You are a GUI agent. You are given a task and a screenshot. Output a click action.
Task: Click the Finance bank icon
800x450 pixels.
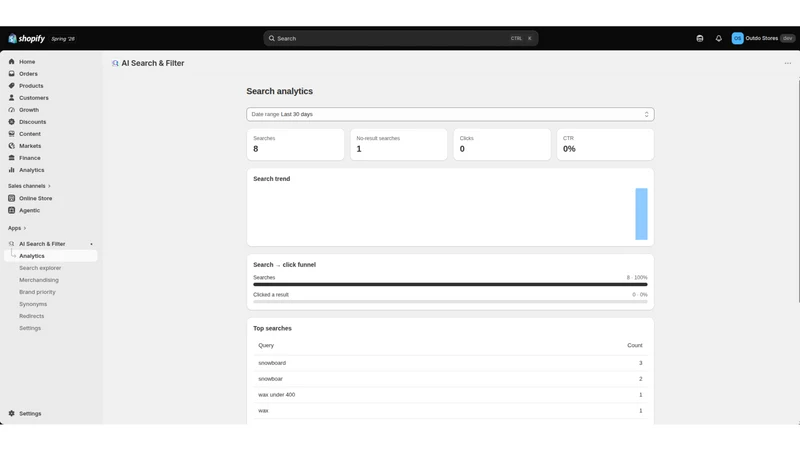(12, 158)
